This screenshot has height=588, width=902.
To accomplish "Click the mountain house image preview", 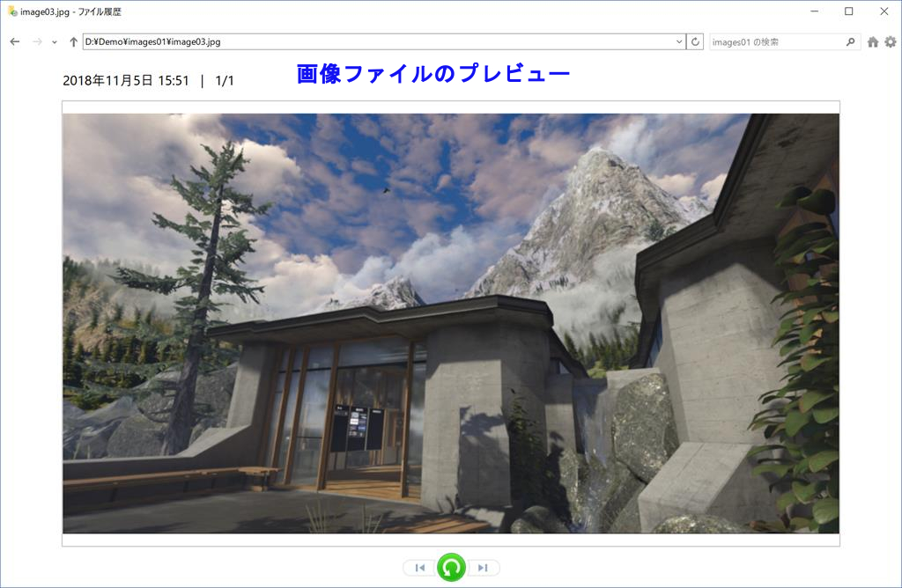I will click(450, 323).
